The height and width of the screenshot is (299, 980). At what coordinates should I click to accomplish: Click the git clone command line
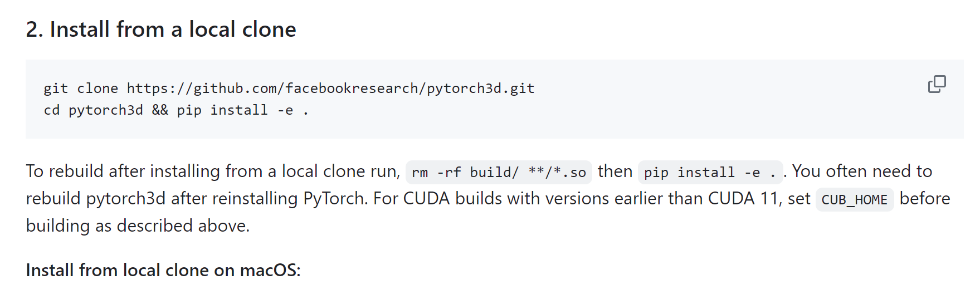289,89
